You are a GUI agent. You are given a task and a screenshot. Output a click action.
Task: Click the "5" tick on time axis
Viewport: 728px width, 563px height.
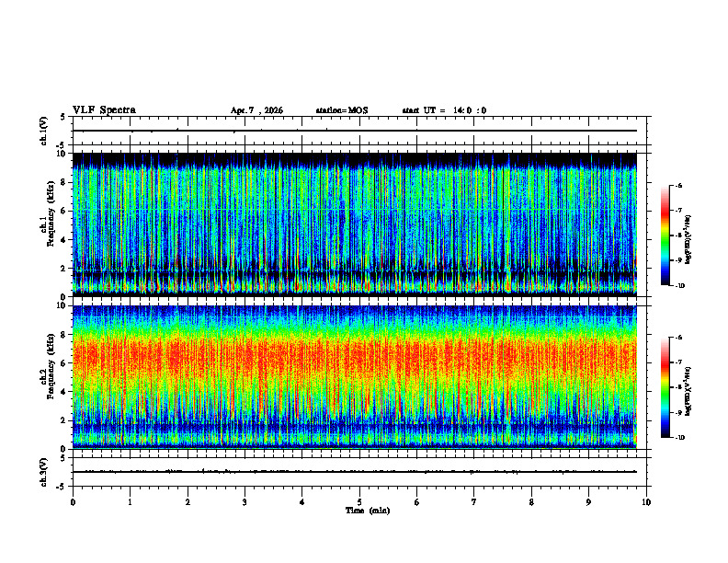point(359,502)
